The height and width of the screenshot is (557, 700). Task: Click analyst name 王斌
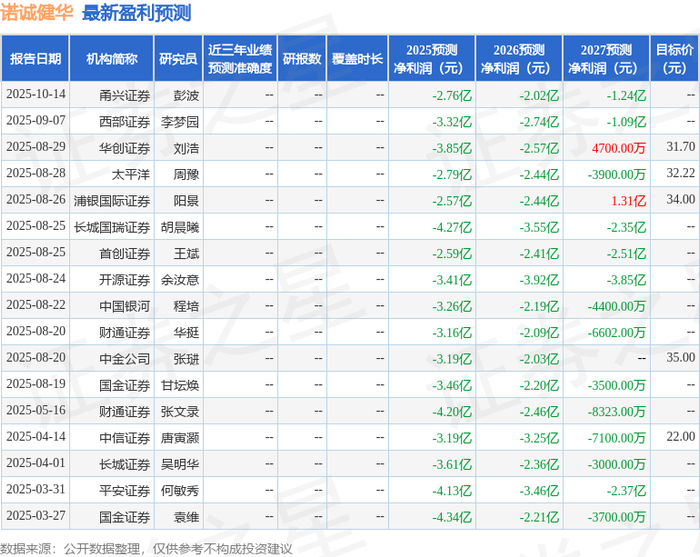tap(186, 253)
